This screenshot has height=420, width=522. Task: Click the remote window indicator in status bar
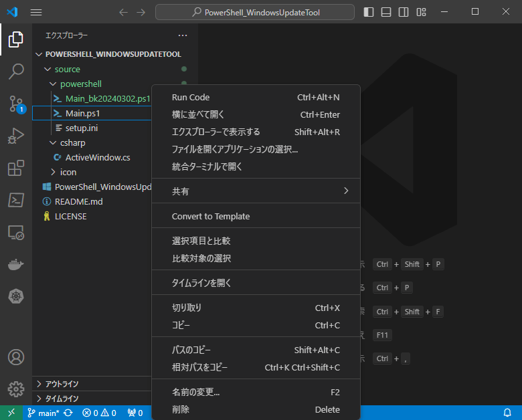pos(11,413)
